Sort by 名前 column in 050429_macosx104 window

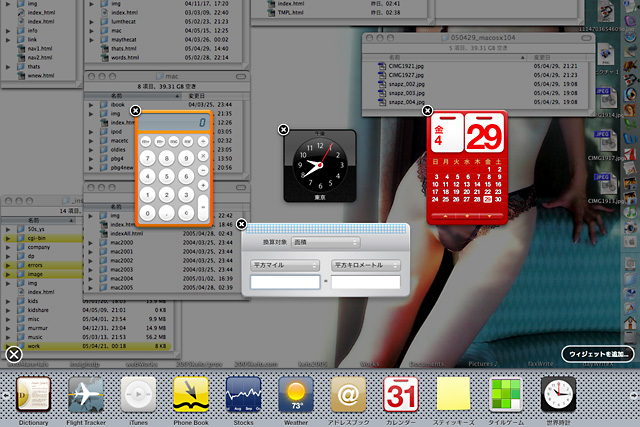coord(445,58)
